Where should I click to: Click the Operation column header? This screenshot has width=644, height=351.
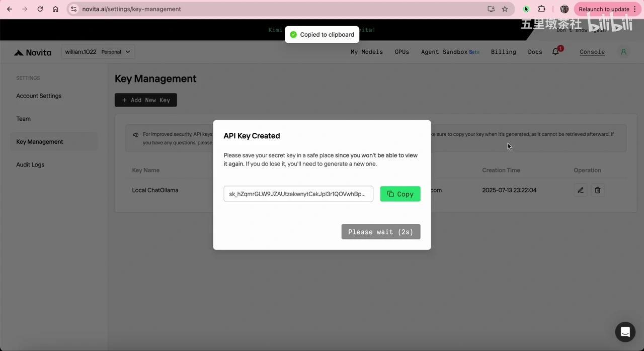pos(588,170)
